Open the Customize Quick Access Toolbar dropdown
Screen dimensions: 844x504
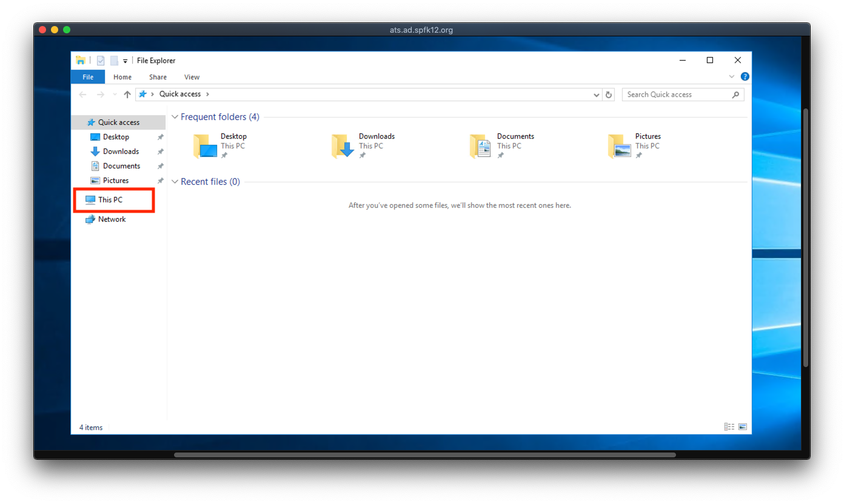click(x=126, y=61)
